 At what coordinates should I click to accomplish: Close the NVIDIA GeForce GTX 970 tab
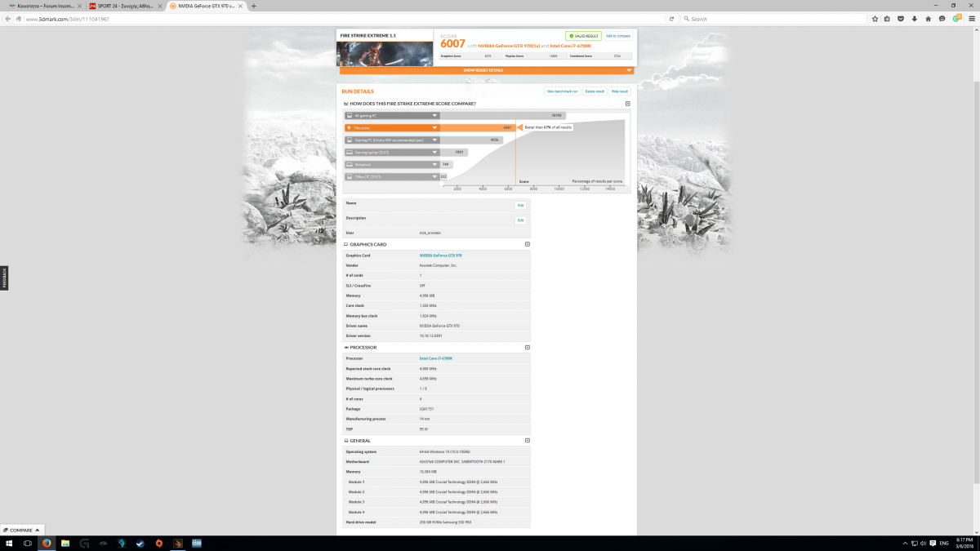point(242,6)
